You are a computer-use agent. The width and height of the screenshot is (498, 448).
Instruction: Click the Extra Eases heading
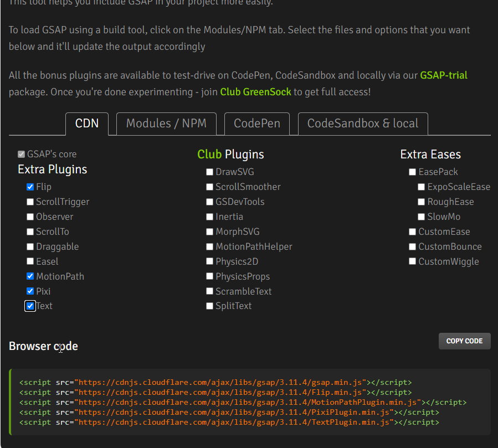tap(430, 155)
